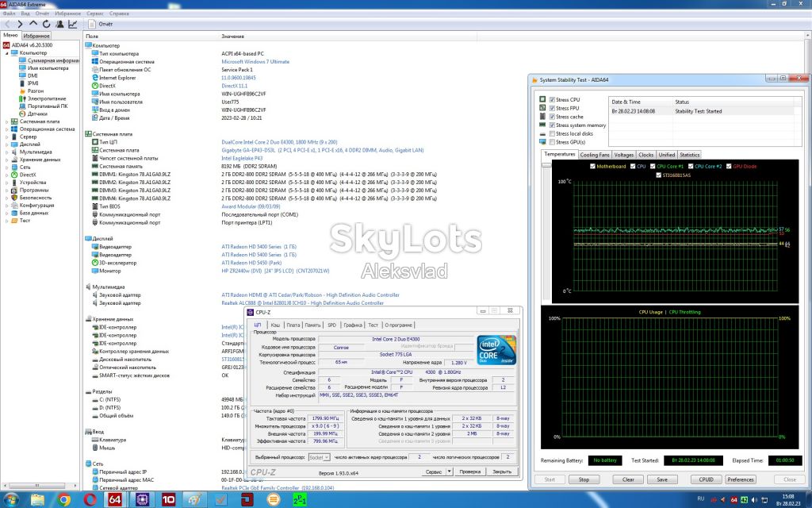Click the Clear button in stability test
812x508 pixels.
click(x=628, y=479)
